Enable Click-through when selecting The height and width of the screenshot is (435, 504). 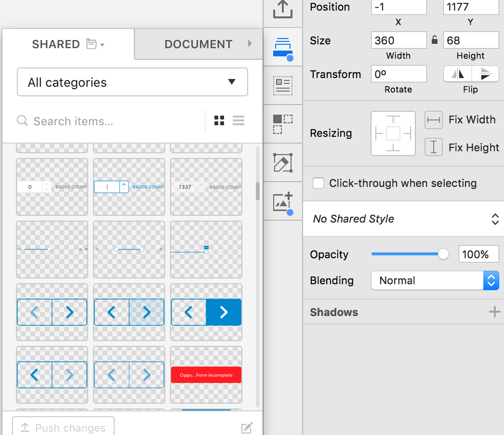click(318, 184)
